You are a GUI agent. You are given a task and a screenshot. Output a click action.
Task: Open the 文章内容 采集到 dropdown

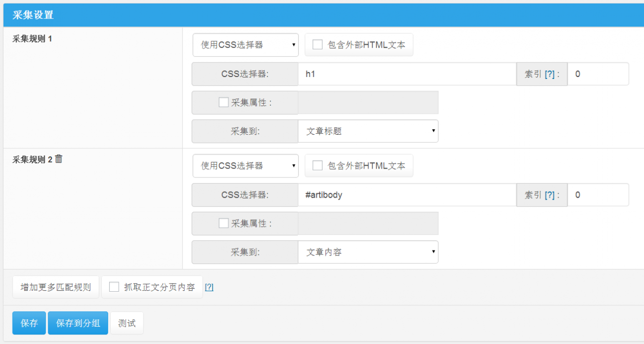(368, 252)
